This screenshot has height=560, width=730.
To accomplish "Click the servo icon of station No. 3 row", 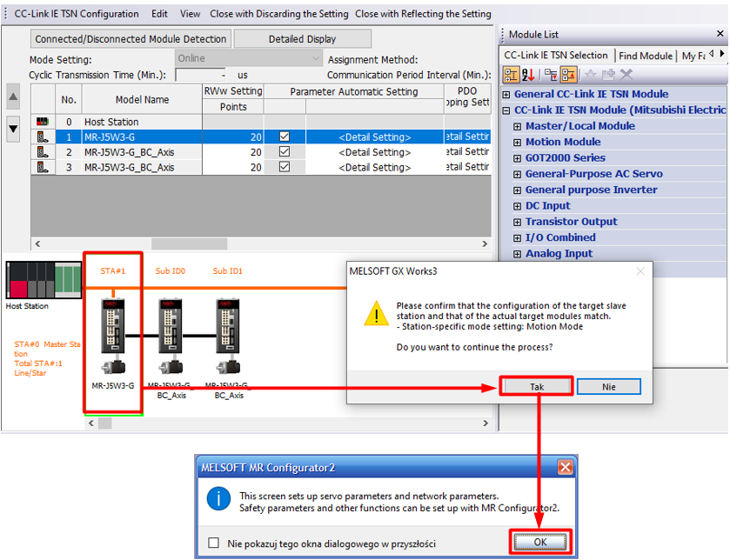I will [43, 167].
